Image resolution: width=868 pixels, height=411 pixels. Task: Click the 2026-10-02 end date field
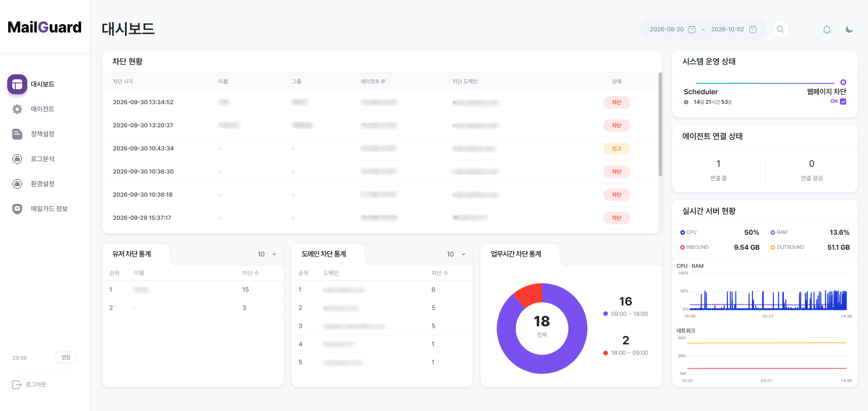pos(727,29)
